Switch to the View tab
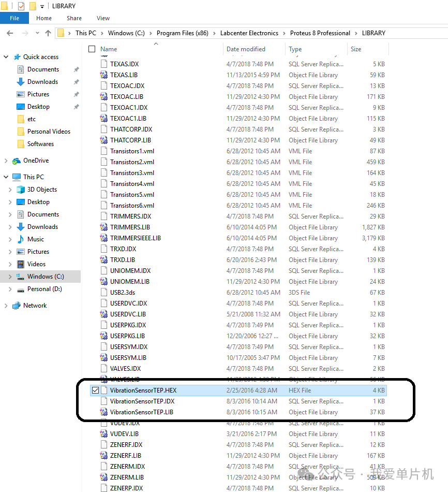 (x=103, y=18)
